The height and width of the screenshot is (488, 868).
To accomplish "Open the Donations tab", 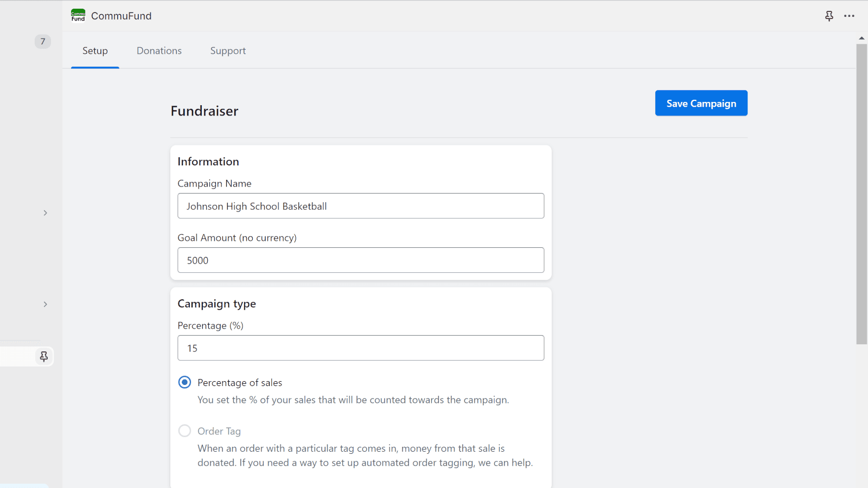I will pyautogui.click(x=159, y=51).
